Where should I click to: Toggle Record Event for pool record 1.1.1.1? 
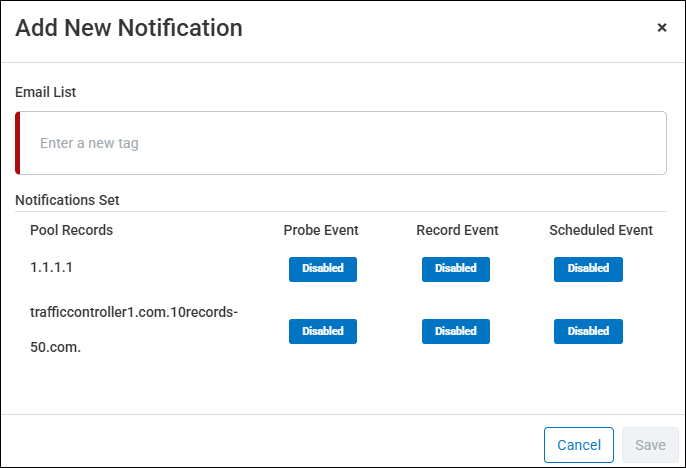(x=455, y=269)
